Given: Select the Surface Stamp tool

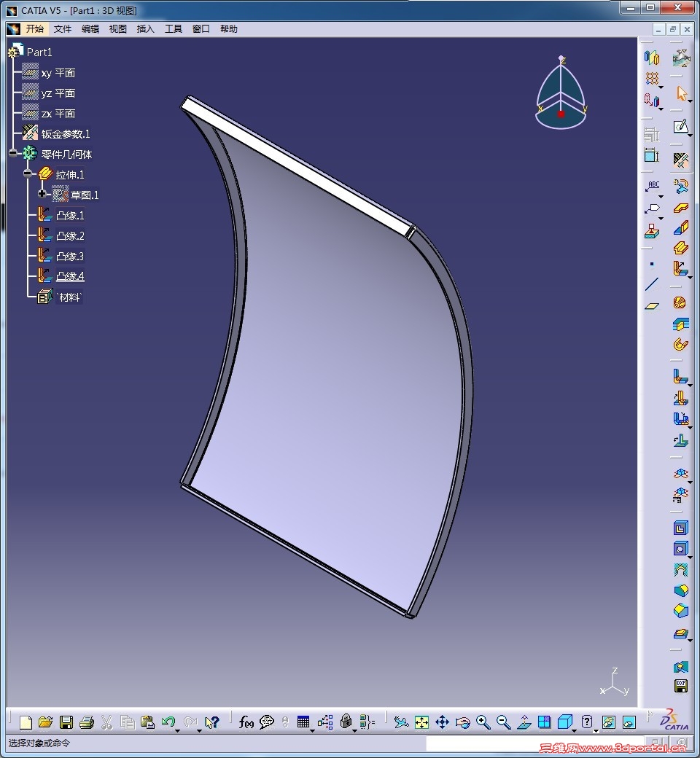Looking at the screenshot, I should pos(680,633).
